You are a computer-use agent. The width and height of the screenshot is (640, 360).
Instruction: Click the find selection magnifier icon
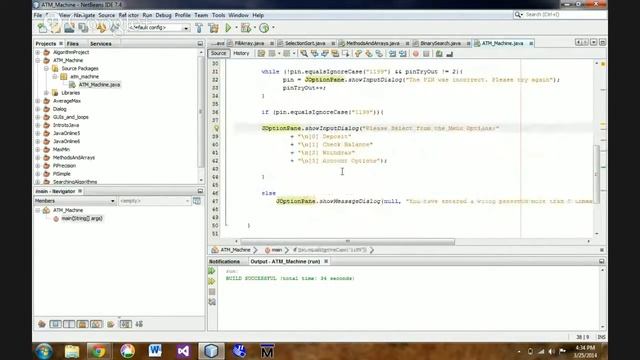304,53
